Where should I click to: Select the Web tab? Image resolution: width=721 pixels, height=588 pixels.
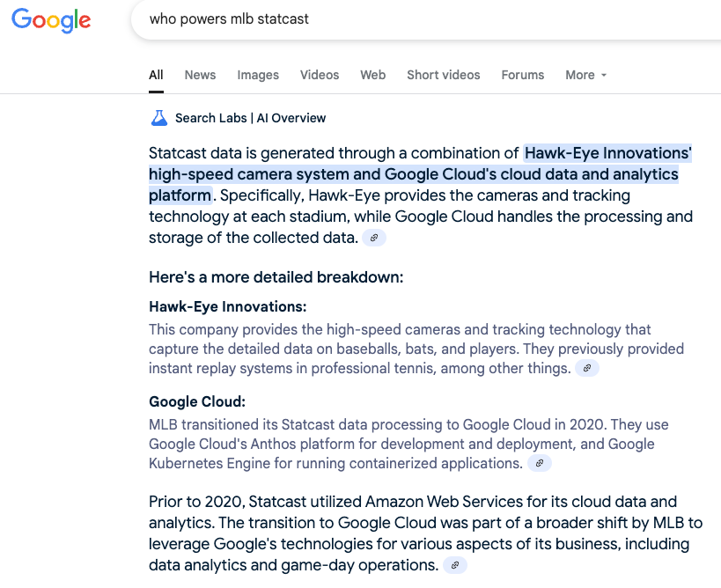point(373,75)
